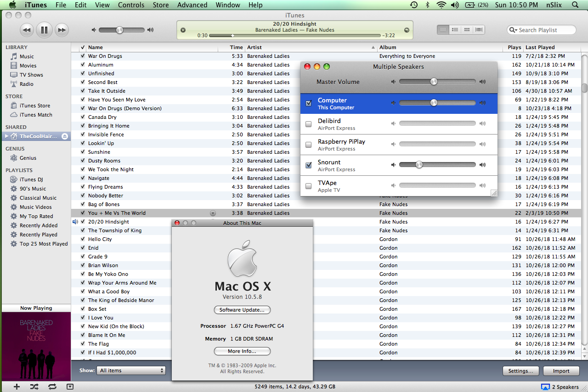
Task: Uncheck Computer speaker checkbox
Action: click(x=309, y=103)
